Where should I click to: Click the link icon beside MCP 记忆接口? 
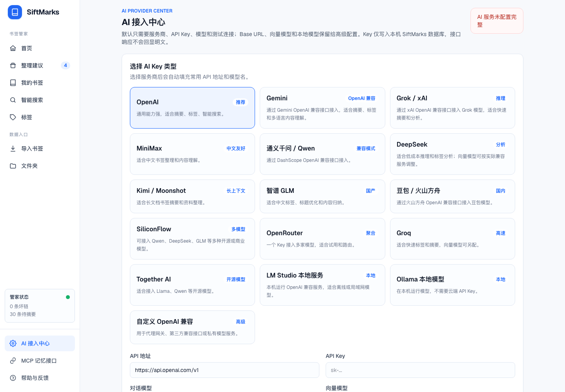13,361
